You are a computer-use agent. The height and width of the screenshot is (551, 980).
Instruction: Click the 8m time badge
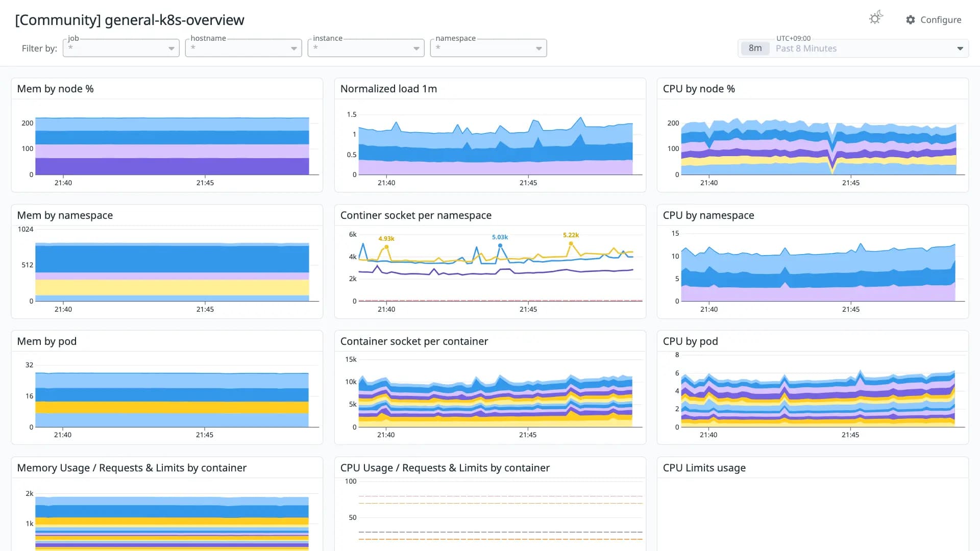coord(755,48)
